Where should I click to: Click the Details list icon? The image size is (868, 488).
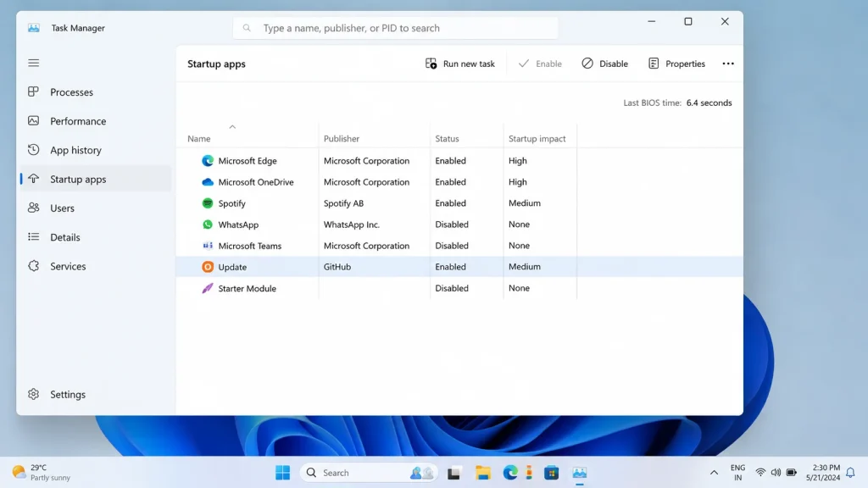point(34,237)
